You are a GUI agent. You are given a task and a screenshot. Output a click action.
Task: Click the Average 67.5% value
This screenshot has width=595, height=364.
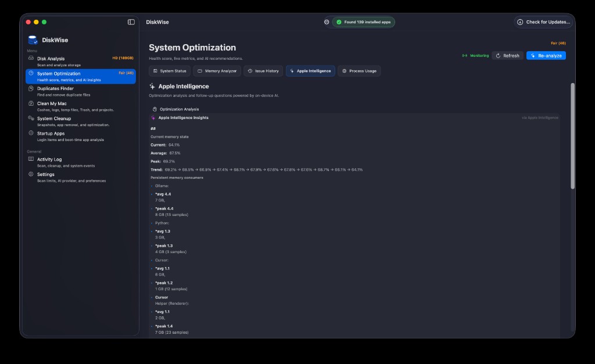point(175,153)
